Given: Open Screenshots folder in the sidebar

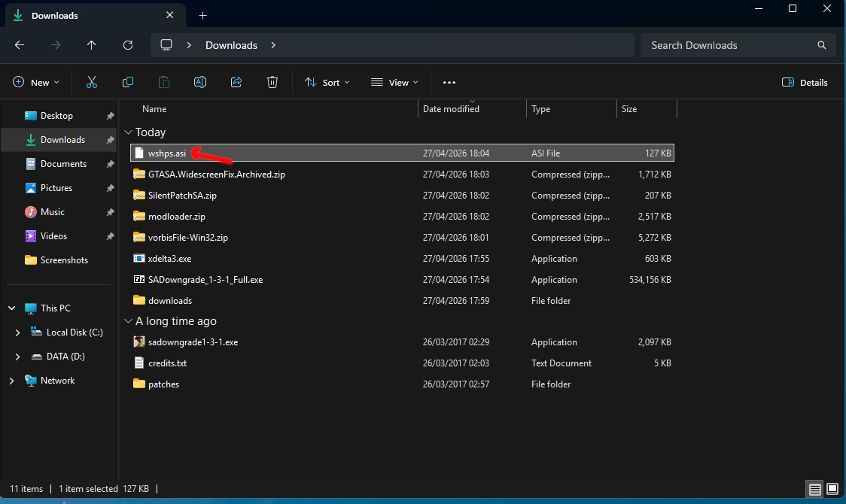Looking at the screenshot, I should click(x=64, y=260).
